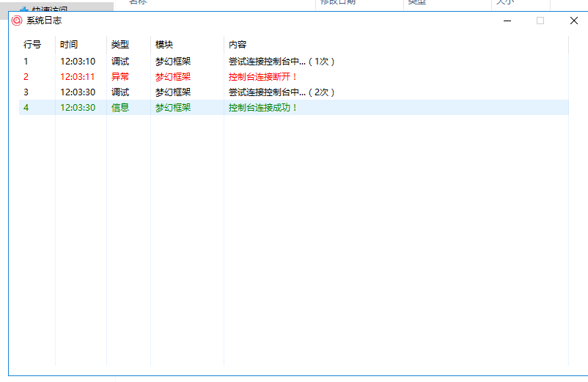The image size is (588, 382).
Task: Click 调试 type cell in row 3
Action: coord(120,92)
